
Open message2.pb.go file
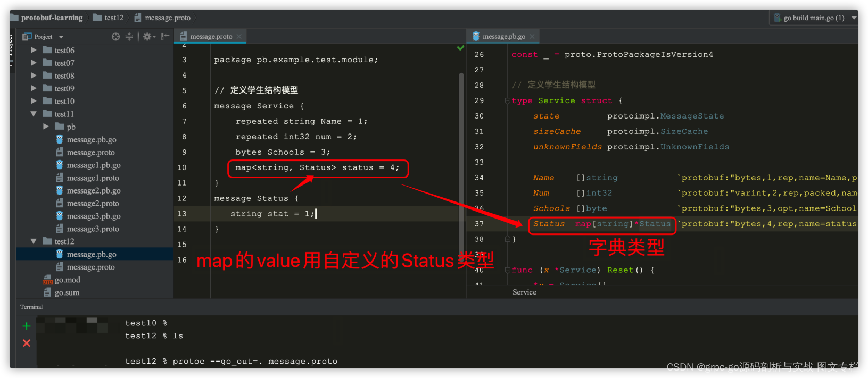(94, 191)
